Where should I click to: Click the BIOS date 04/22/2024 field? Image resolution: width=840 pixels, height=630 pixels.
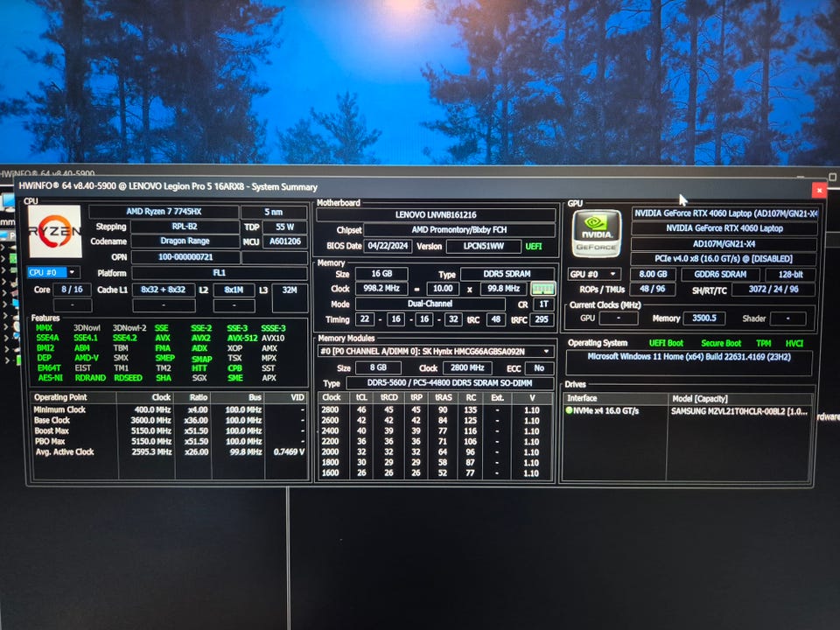tap(388, 246)
